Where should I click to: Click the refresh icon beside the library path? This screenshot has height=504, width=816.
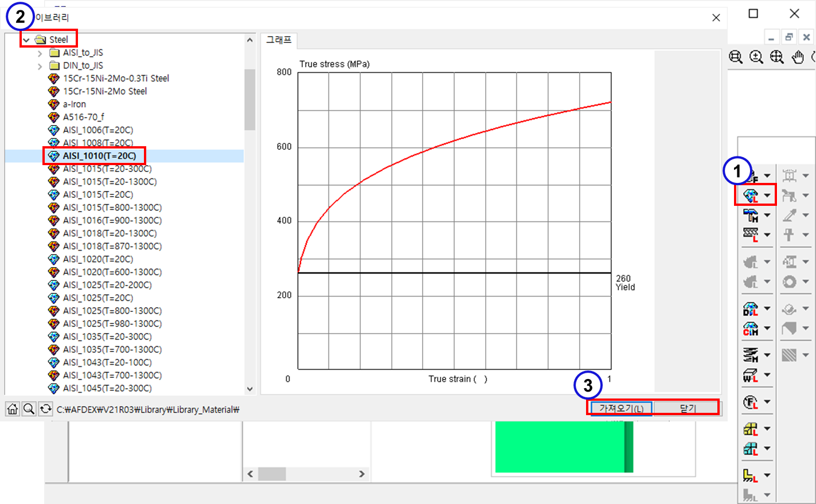tap(45, 409)
